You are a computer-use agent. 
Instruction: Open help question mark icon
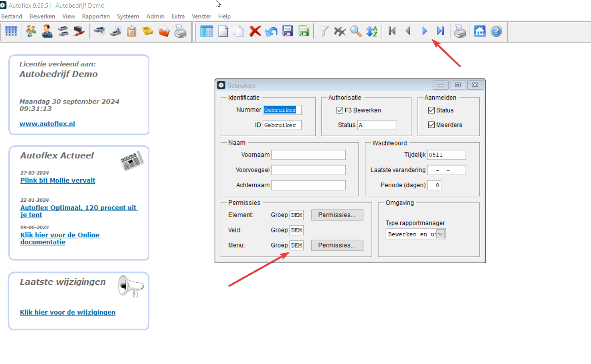tap(496, 31)
